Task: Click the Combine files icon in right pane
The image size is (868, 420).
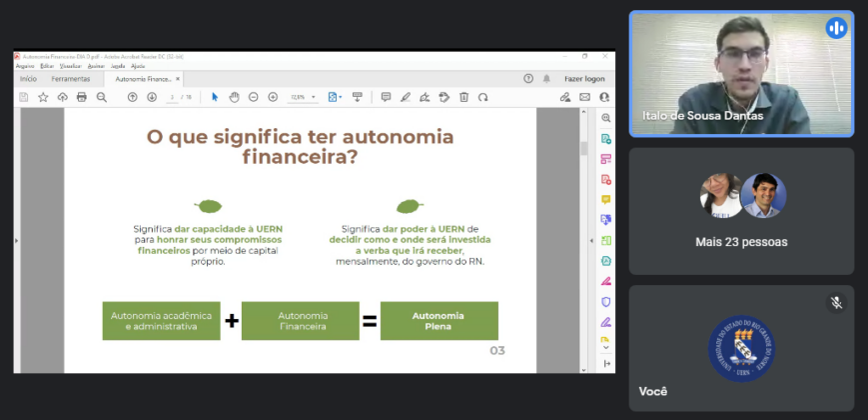Action: [606, 220]
